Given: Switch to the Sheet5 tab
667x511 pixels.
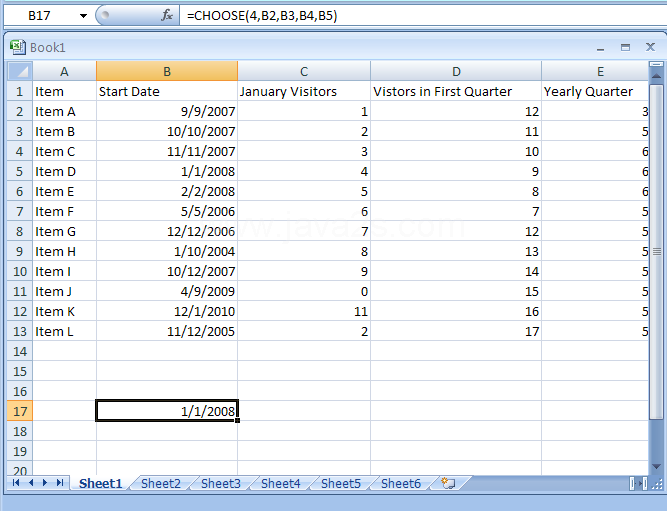Looking at the screenshot, I should 341,483.
